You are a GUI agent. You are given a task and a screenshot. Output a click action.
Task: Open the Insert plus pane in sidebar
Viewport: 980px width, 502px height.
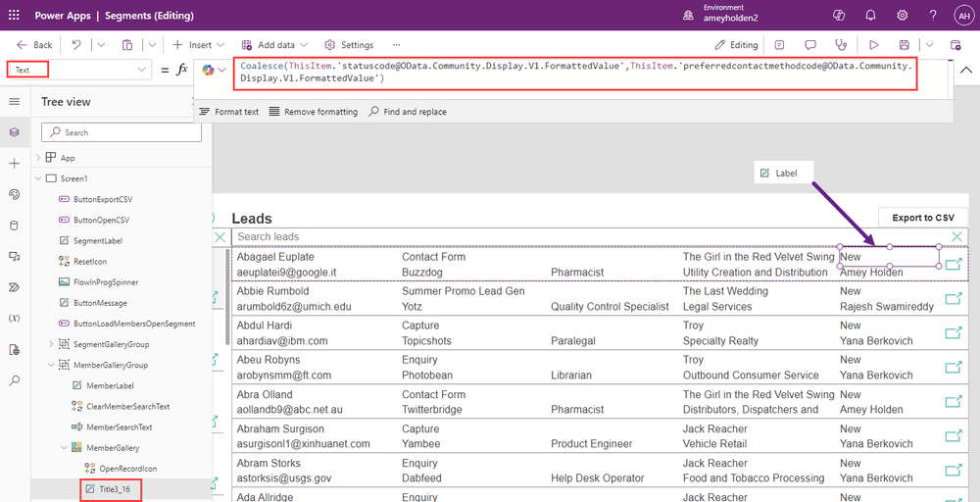[15, 163]
